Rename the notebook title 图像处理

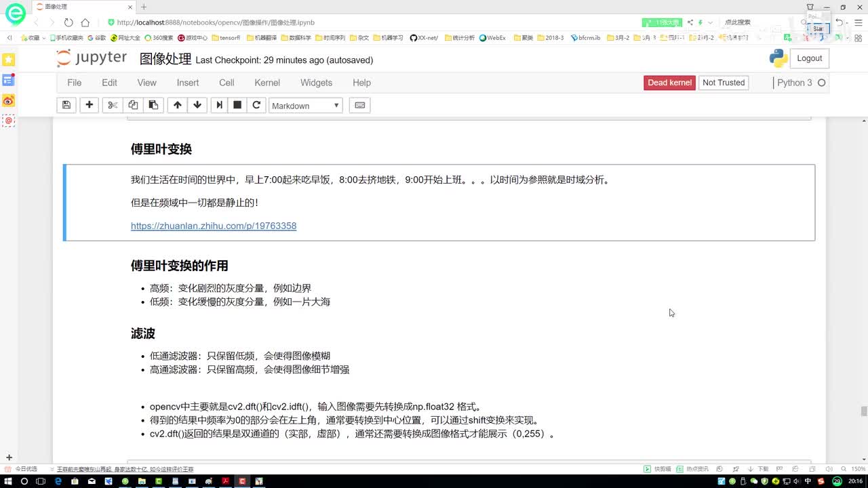pos(165,60)
